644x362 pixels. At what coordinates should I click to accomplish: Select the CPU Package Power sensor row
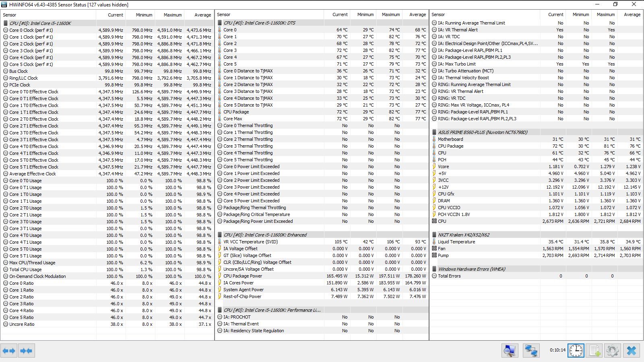322,276
